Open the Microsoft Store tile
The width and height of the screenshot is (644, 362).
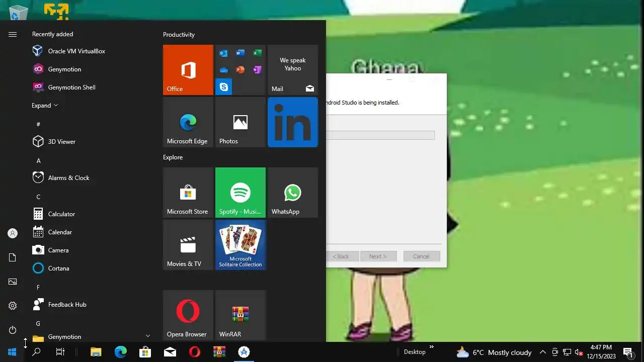coord(188,193)
